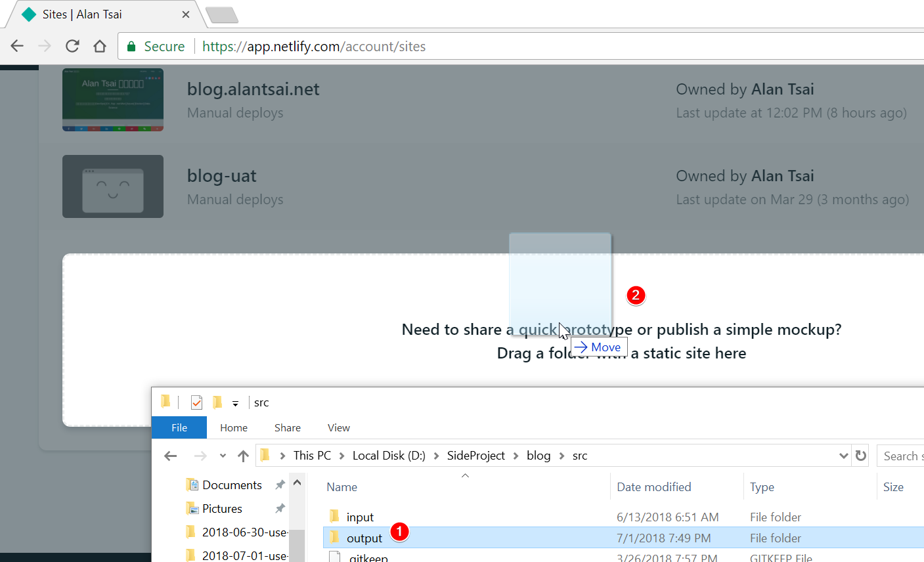
Task: Open a new Chrome tab
Action: pyautogui.click(x=222, y=14)
